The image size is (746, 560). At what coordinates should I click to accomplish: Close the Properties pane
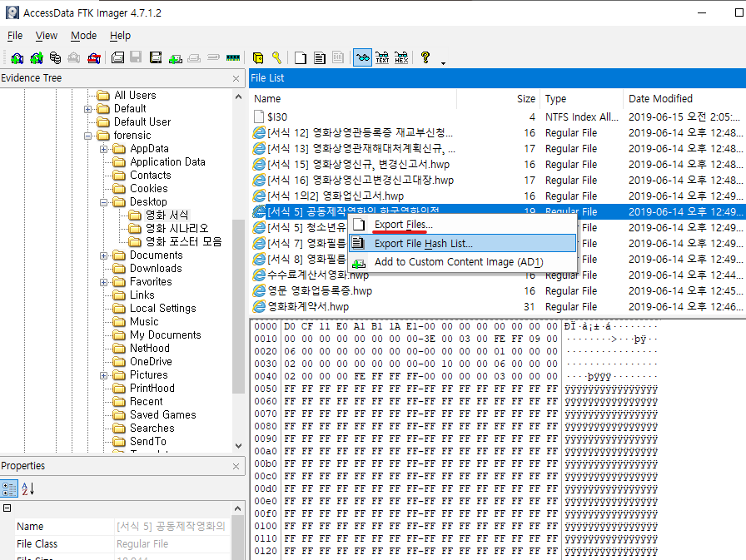coord(236,466)
